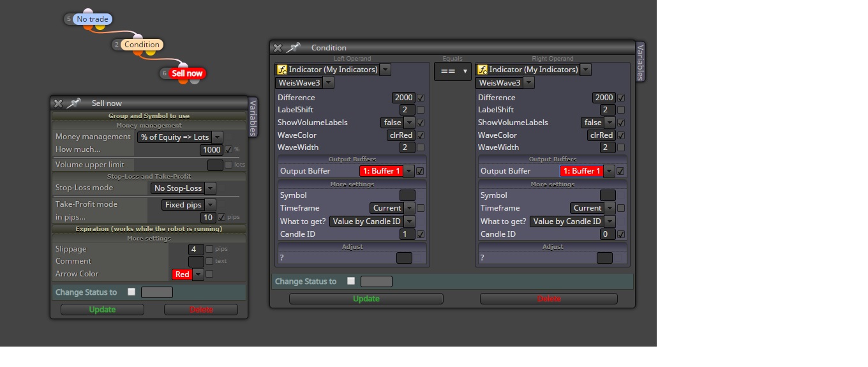Screen dimensions: 868x367
Task: Click Delete button in Sell now panel
Action: point(201,310)
